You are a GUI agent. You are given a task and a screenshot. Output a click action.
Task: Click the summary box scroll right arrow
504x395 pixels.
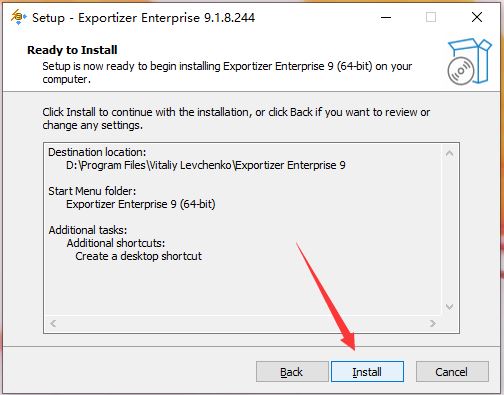click(433, 323)
